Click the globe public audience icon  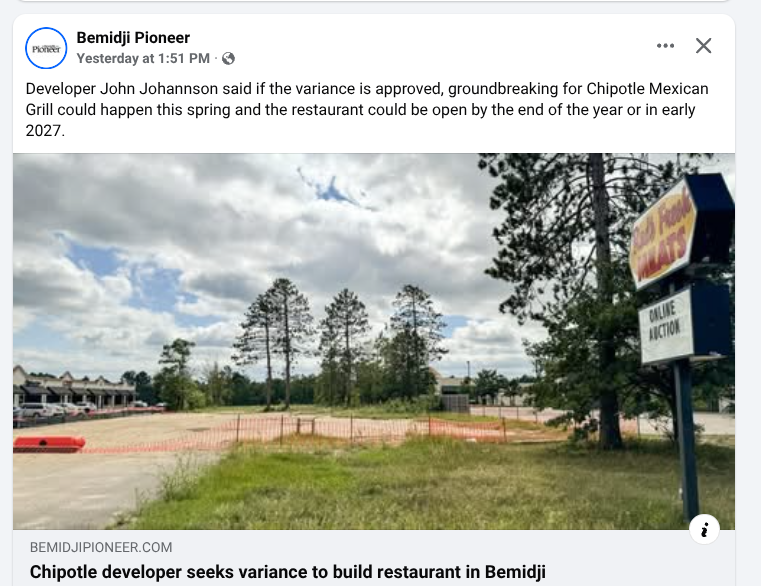click(x=228, y=59)
